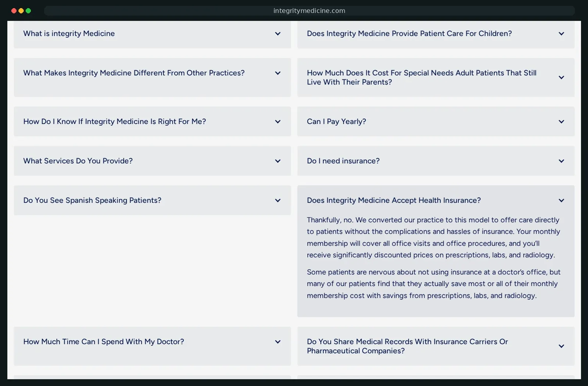Expand chevron for 'Special Needs Adult Patients' question
This screenshot has width=588, height=386.
(x=562, y=77)
